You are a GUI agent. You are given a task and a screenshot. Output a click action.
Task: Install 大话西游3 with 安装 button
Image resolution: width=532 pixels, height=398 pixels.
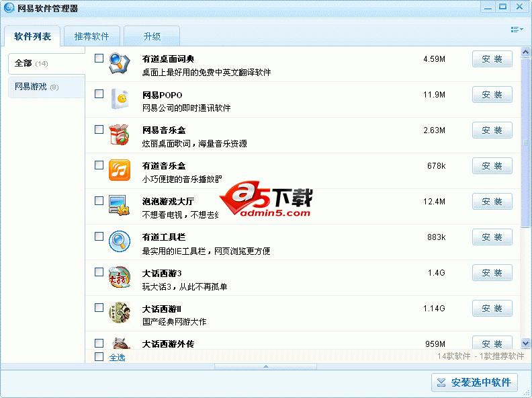pos(492,273)
